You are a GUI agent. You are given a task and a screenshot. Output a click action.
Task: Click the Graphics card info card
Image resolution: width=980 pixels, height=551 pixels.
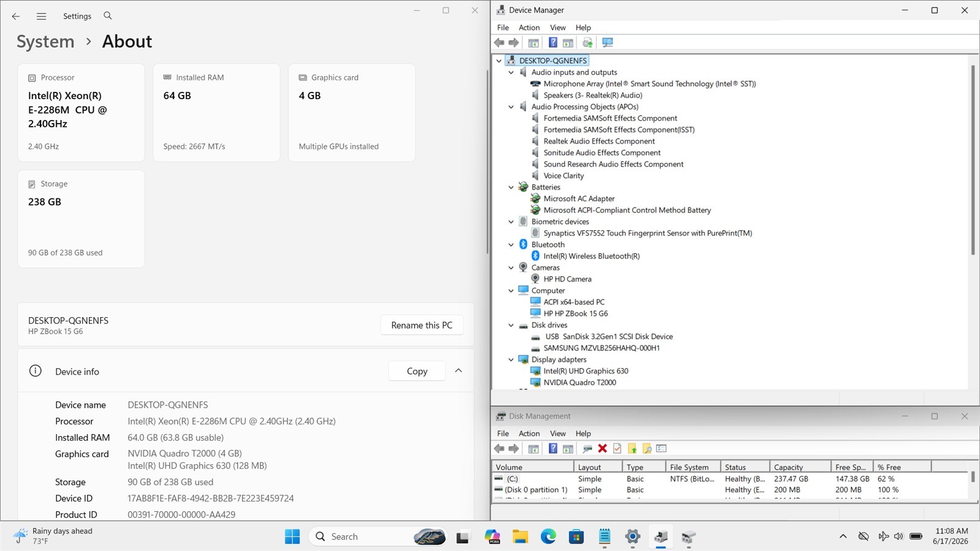352,113
